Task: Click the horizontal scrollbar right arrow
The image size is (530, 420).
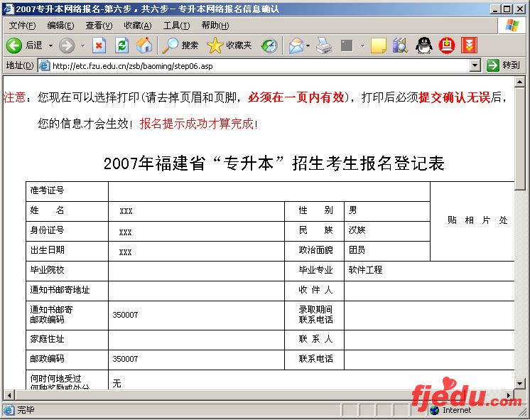Action: [x=509, y=394]
